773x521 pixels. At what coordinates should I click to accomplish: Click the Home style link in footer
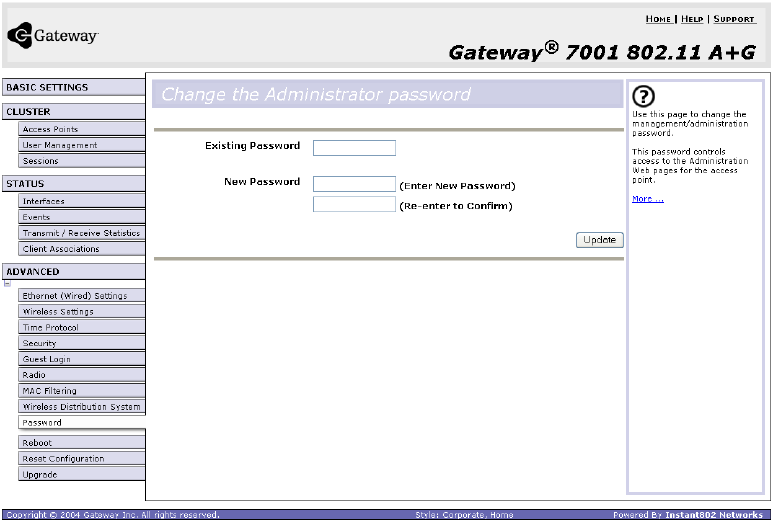(x=501, y=515)
